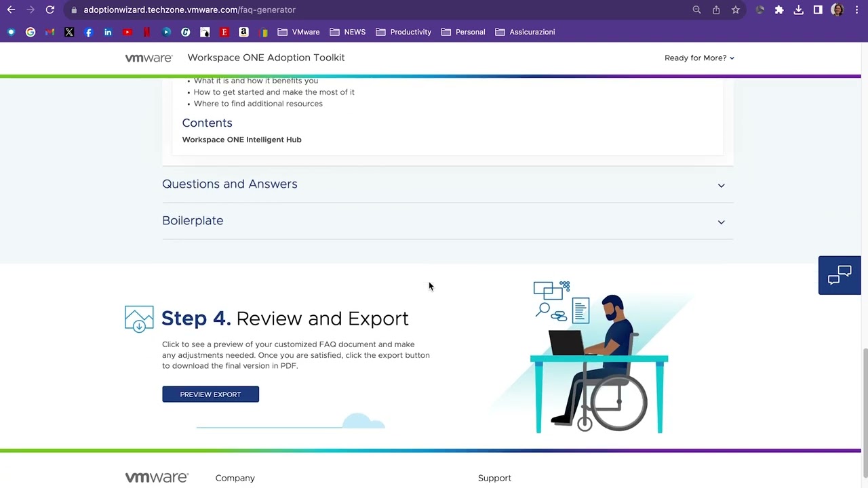This screenshot has width=868, height=488.
Task: Toggle the browser side panel
Action: [x=818, y=10]
